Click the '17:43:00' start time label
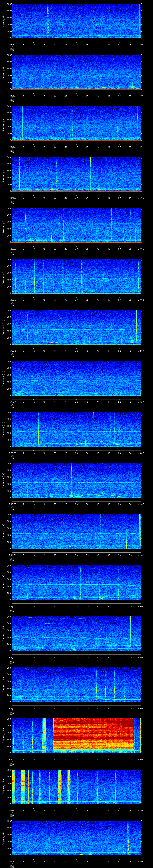Screen dimensions: 153x868 tap(12, 657)
